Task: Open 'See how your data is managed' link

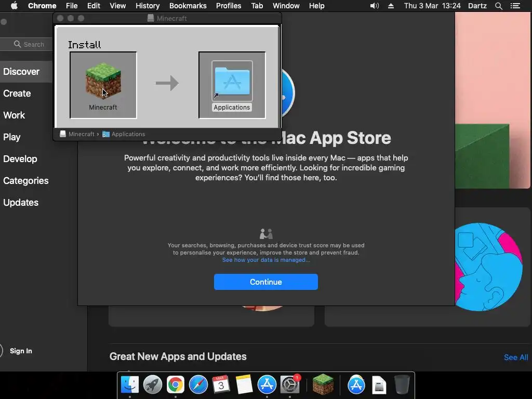Action: tap(266, 260)
